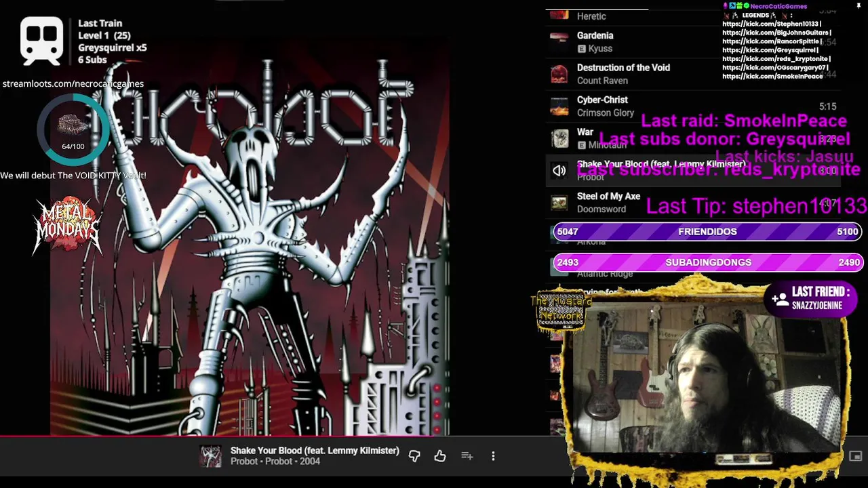Open Probot artist link in the player bar
Viewport: 868px width, 488px height.
pos(244,462)
